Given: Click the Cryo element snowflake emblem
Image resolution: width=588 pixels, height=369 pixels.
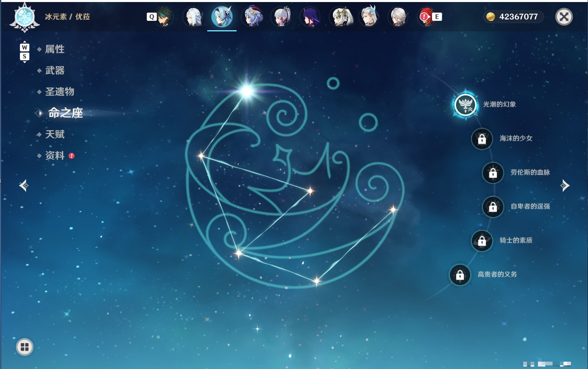Looking at the screenshot, I should click(24, 17).
